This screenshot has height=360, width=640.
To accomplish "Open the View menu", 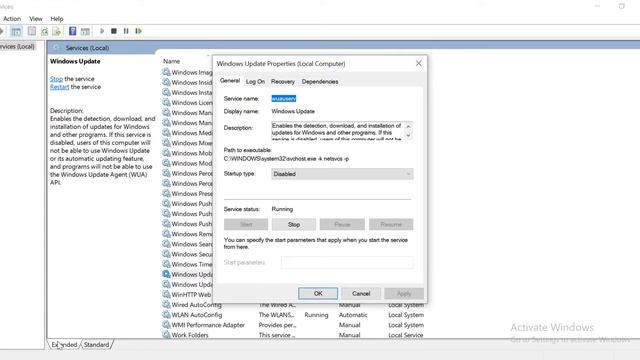I will [x=36, y=19].
